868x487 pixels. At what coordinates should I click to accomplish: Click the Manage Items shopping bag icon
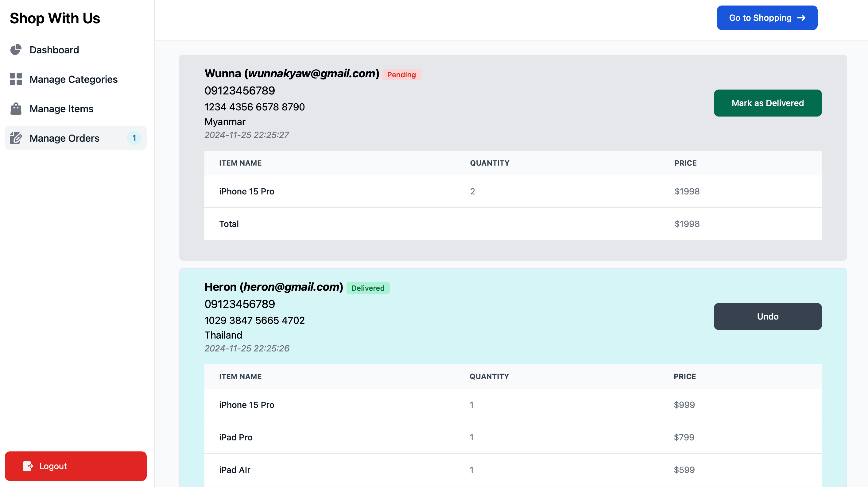(16, 109)
